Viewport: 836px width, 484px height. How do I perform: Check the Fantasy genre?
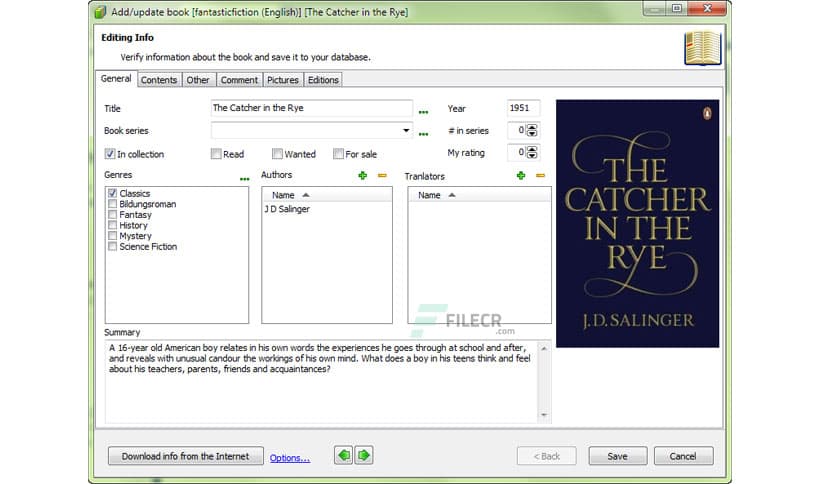112,214
